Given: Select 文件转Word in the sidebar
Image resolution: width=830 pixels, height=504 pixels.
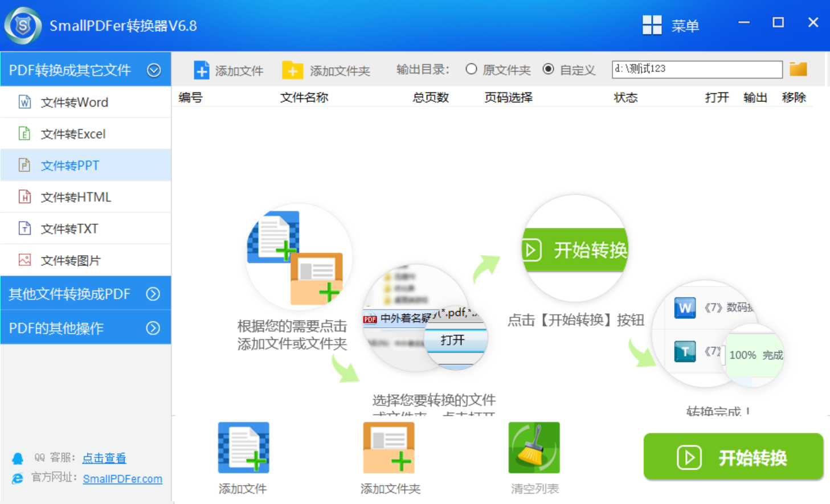Looking at the screenshot, I should tap(85, 102).
